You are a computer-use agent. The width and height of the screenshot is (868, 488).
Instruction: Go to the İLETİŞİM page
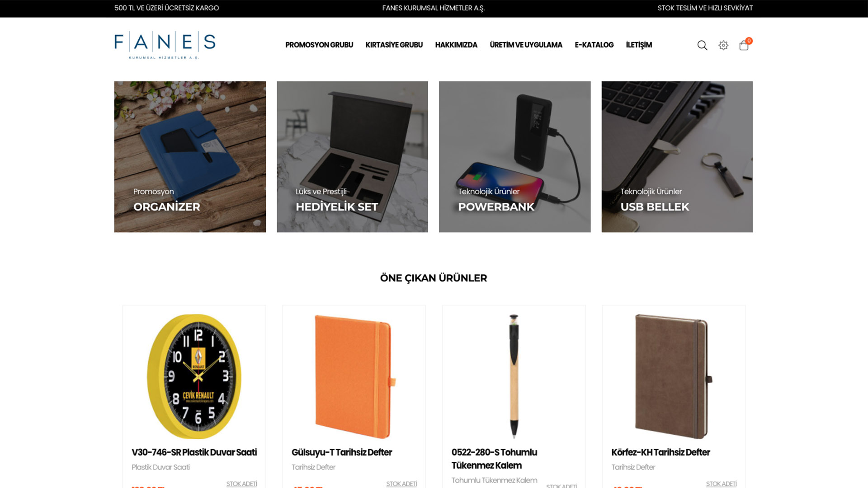click(x=639, y=45)
